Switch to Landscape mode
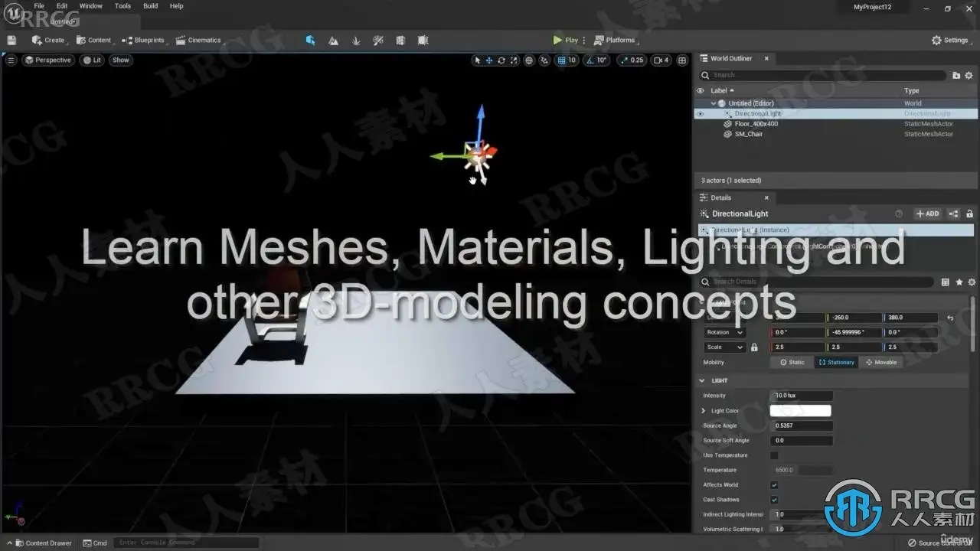 [333, 40]
